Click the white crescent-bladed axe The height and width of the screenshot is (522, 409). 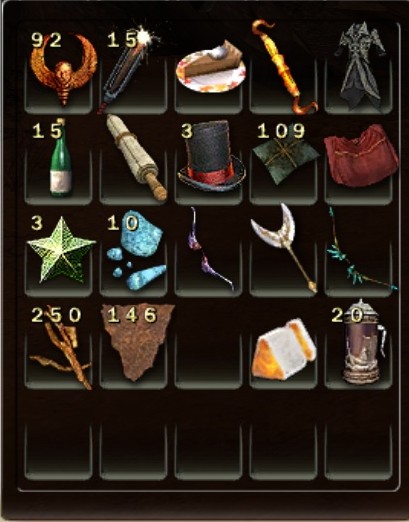coord(284,248)
